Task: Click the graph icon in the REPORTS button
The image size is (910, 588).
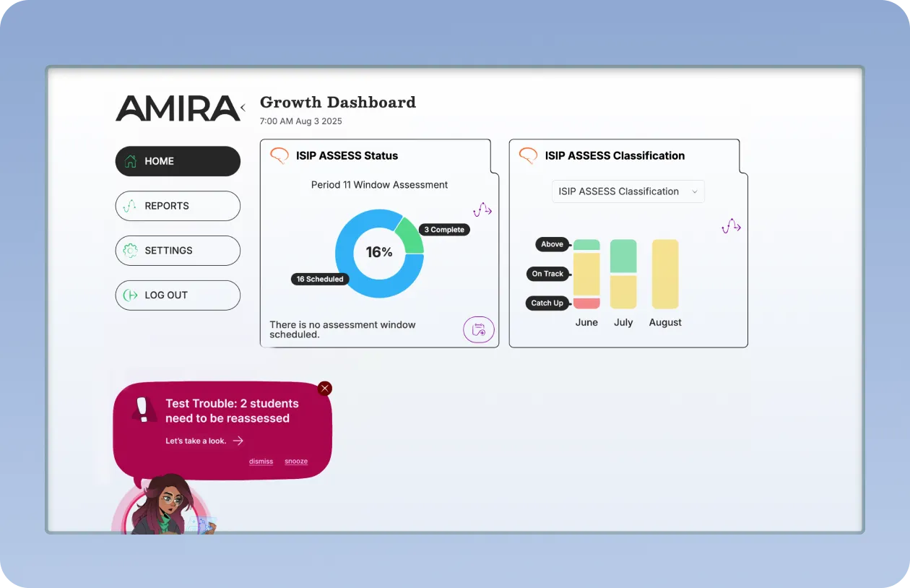Action: coord(130,206)
